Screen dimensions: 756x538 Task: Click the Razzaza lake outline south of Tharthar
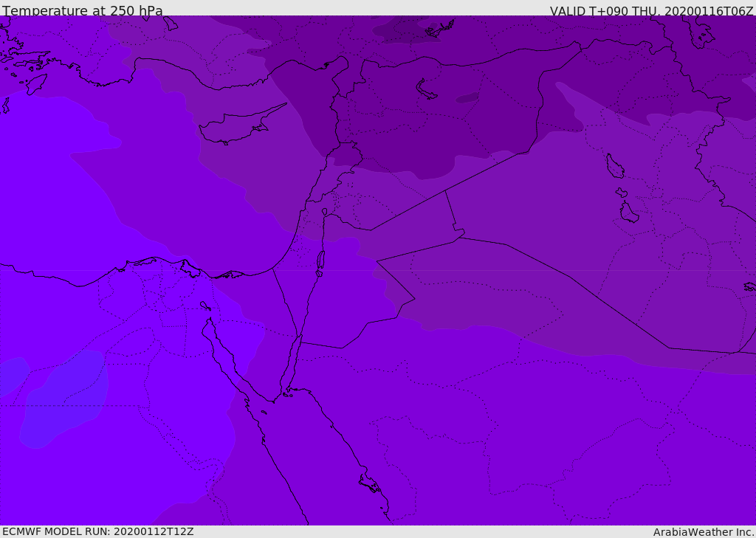coord(628,213)
